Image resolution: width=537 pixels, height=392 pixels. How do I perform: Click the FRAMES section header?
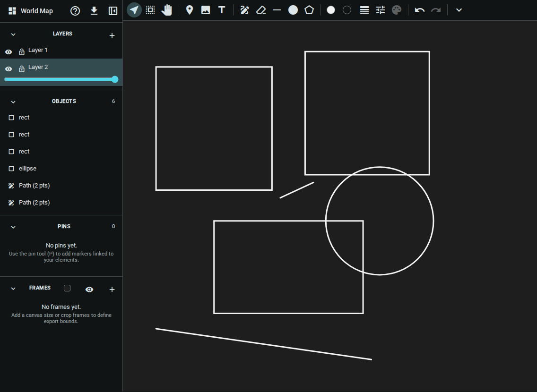(x=40, y=288)
